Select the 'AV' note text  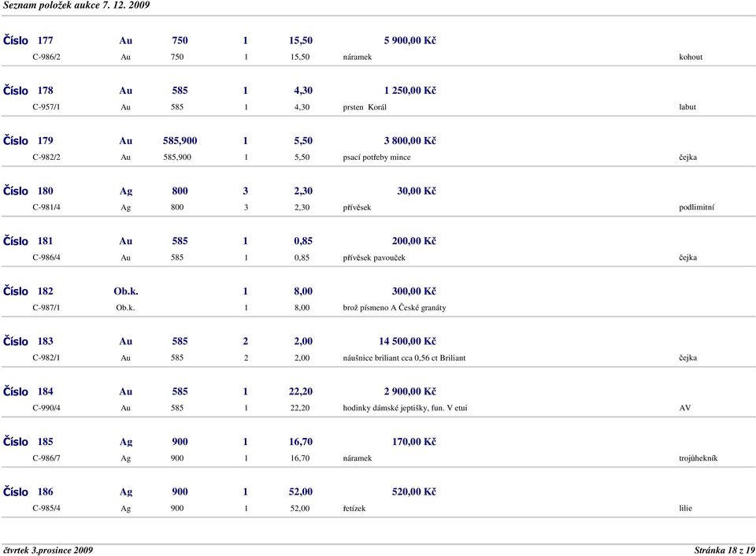tap(684, 408)
